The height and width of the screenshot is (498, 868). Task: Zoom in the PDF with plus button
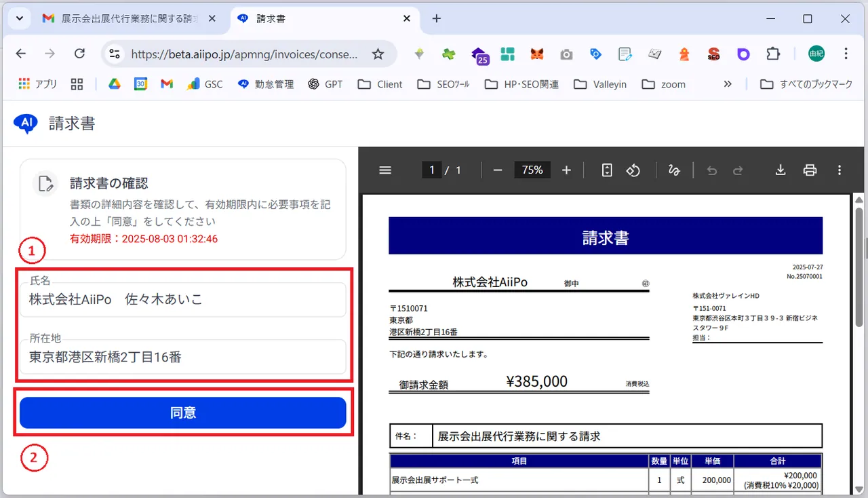point(567,170)
